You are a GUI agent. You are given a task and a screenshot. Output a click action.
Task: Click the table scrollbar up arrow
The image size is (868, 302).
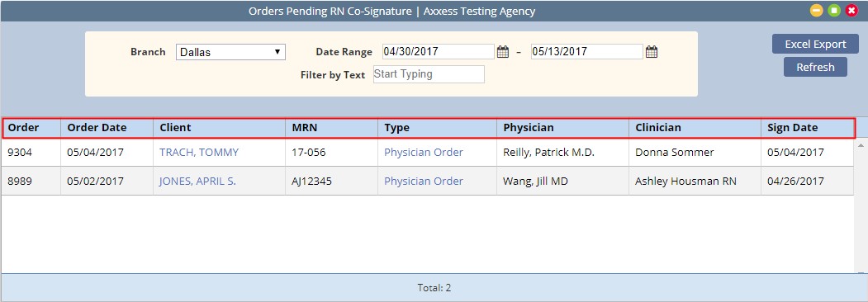click(x=861, y=145)
